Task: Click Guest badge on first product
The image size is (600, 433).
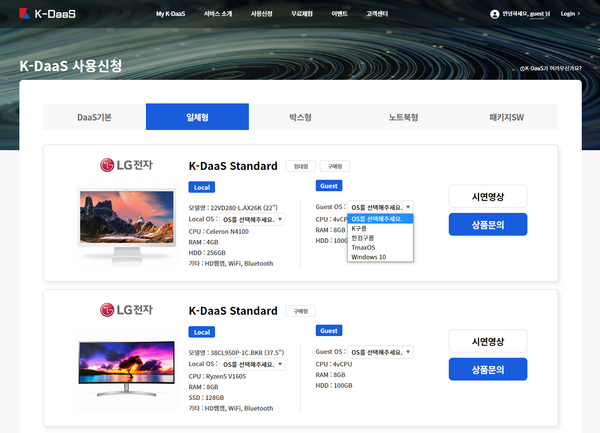Action: (329, 186)
